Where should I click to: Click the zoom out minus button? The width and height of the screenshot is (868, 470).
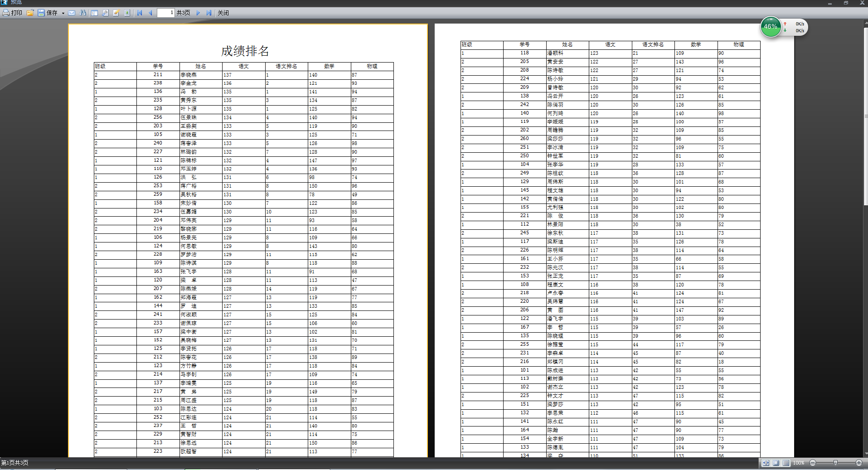(x=813, y=463)
